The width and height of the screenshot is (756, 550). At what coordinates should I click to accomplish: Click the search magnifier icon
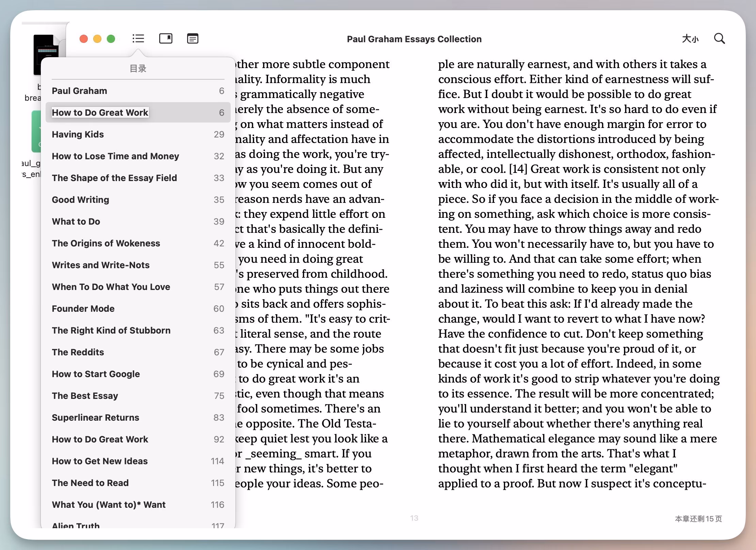point(719,38)
